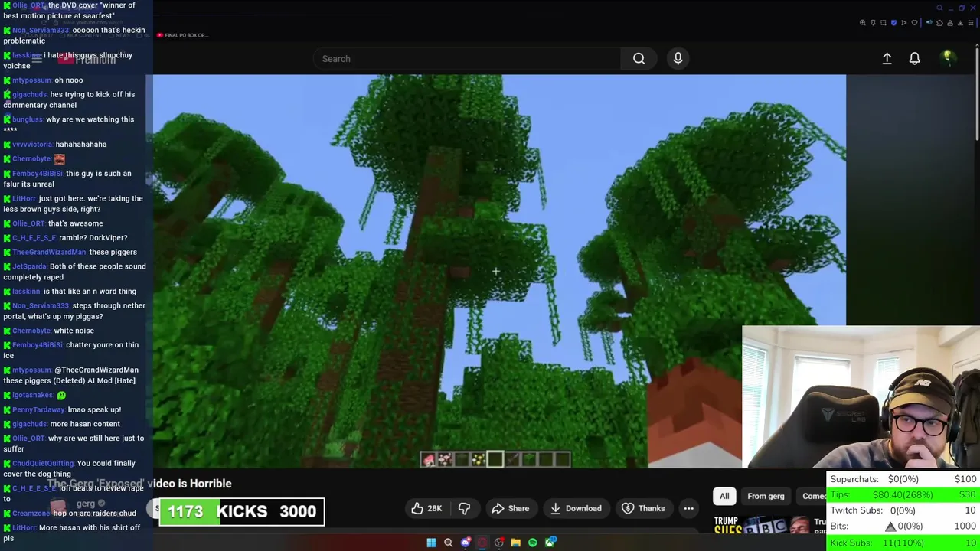Click the green Kick Subs 11(110%) row
Image resolution: width=980 pixels, height=551 pixels.
pos(903,543)
